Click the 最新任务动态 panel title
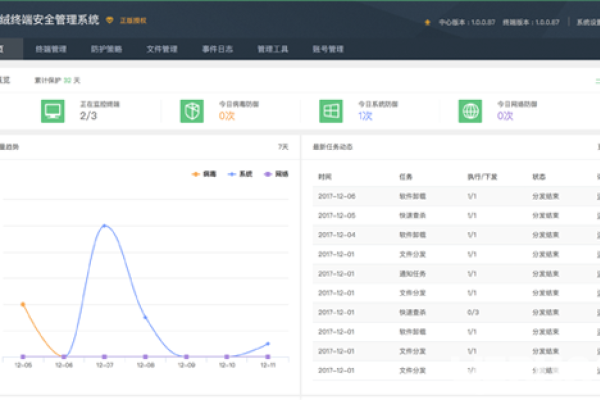 333,147
